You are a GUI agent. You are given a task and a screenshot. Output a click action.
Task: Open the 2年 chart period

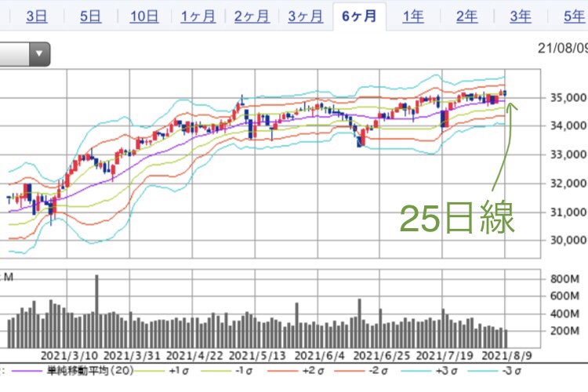[466, 16]
